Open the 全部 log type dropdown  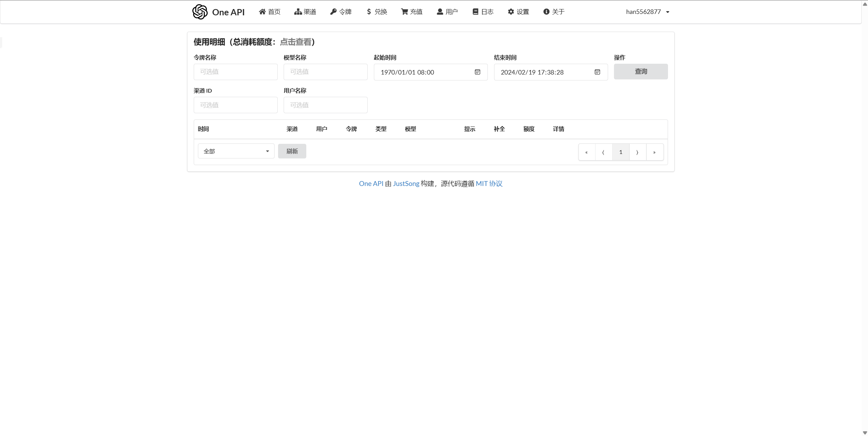(236, 151)
